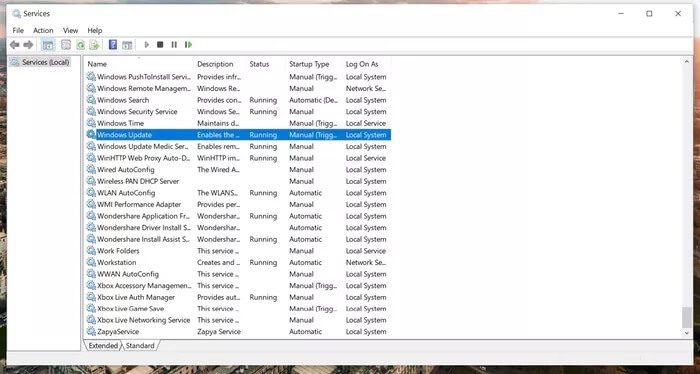Click the Forward arrow toolbar icon
This screenshot has height=374, width=700.
pyautogui.click(x=28, y=45)
